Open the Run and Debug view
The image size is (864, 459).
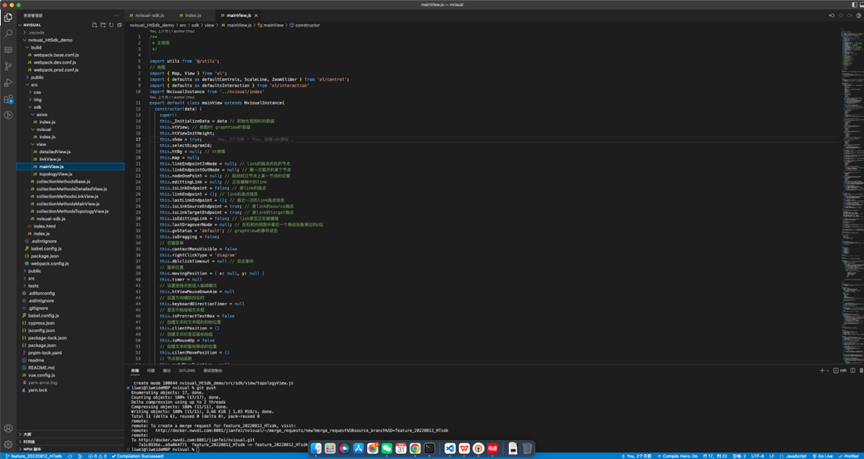tap(8, 83)
